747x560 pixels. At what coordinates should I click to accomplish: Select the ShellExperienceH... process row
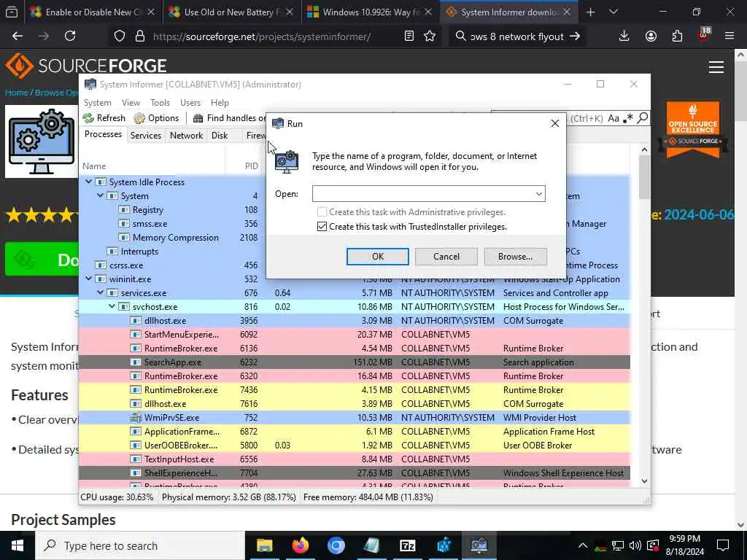[355, 472]
